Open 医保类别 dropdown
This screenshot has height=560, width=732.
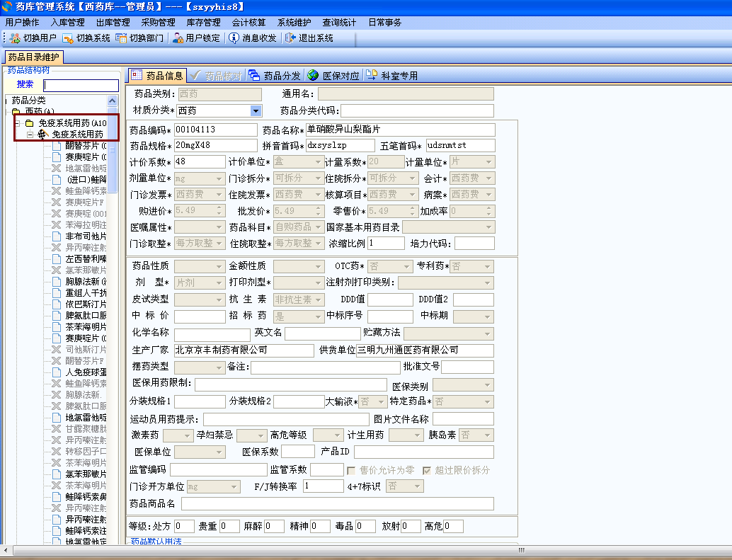point(488,385)
